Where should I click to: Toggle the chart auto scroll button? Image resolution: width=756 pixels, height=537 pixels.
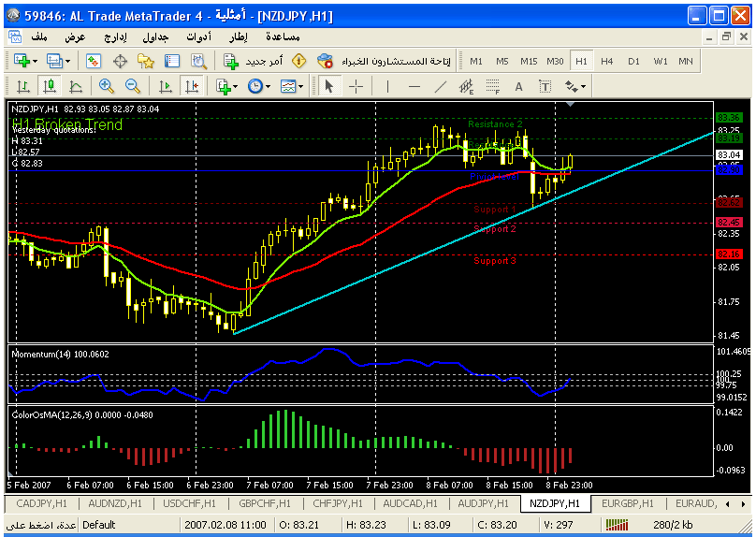tap(165, 86)
